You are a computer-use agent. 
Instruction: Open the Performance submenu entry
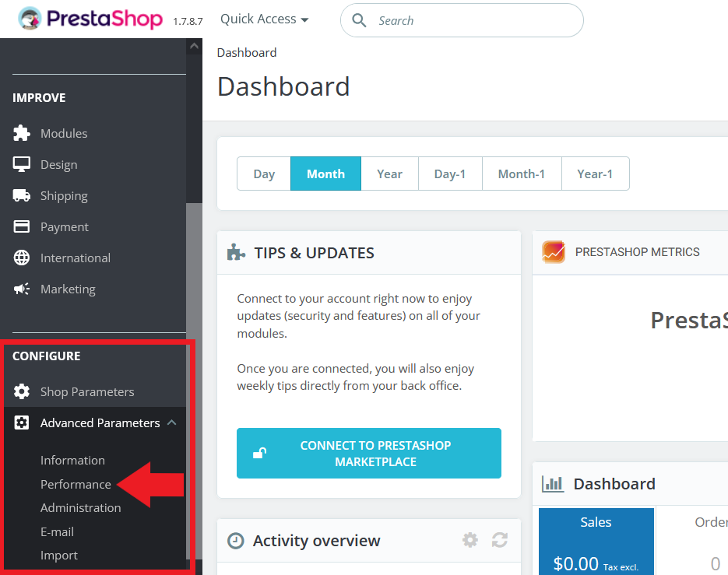click(76, 485)
